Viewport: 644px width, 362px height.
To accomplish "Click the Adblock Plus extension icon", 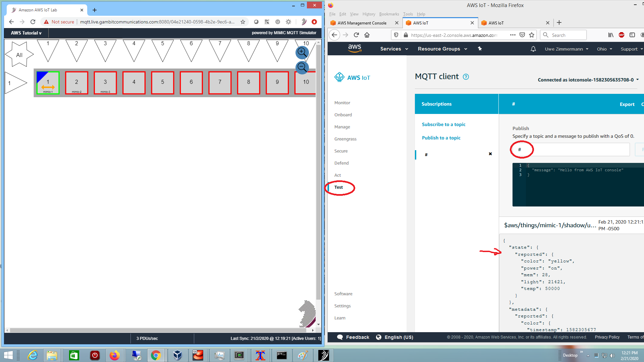I will tap(622, 35).
